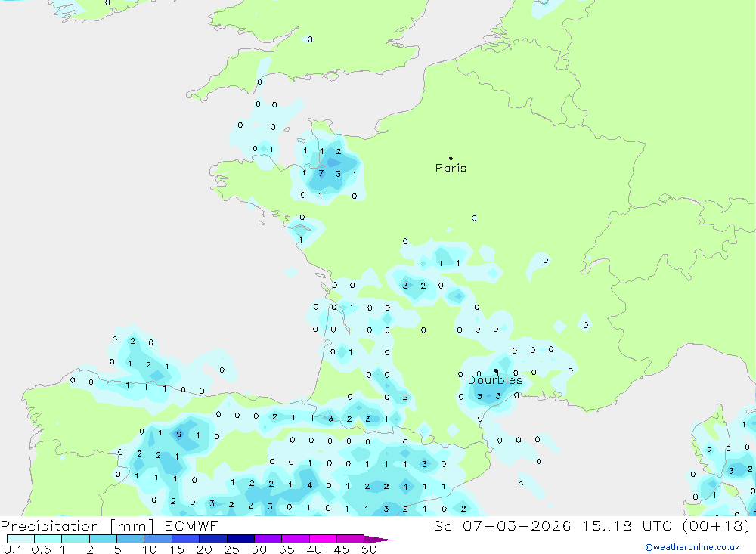Click the date 'Sa 07-03-2026'
Image resolution: width=756 pixels, height=554 pixels.
[x=503, y=526]
